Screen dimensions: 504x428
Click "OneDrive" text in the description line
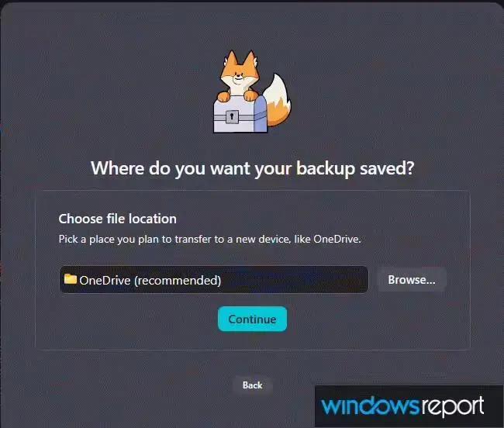[337, 239]
